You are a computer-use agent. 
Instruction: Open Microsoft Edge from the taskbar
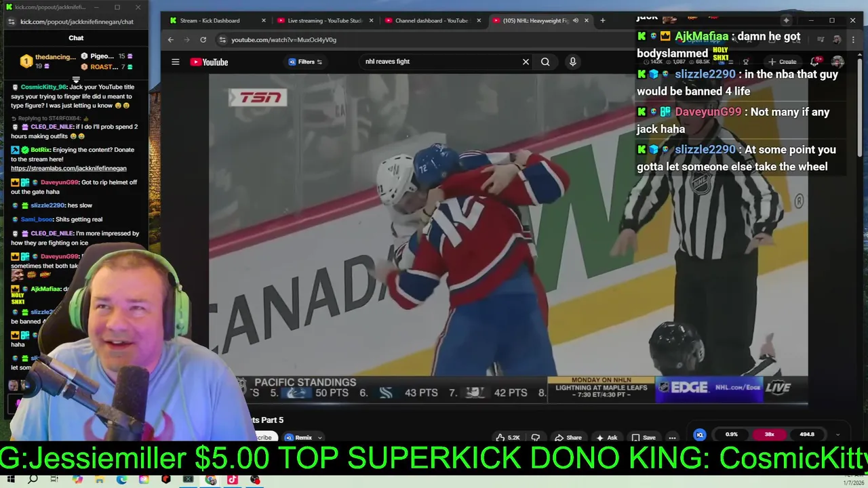pos(121,480)
